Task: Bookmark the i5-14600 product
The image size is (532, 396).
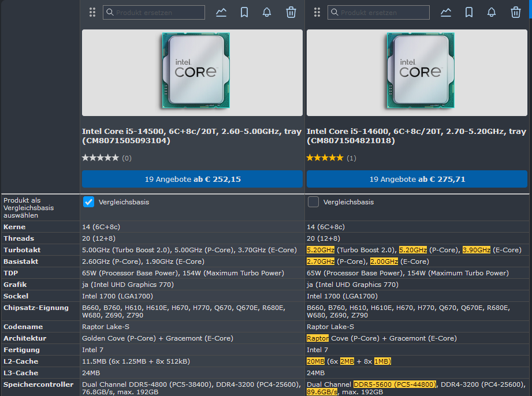Action: click(x=469, y=13)
